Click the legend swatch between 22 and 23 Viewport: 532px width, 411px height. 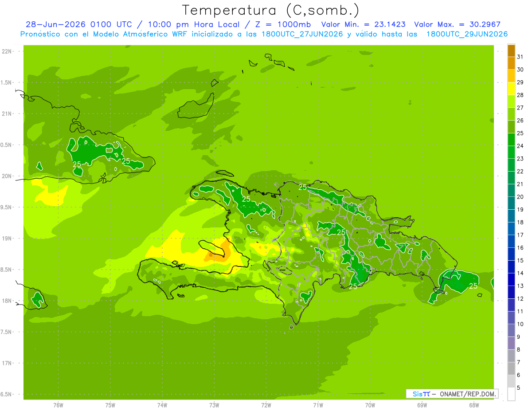[x=511, y=165]
